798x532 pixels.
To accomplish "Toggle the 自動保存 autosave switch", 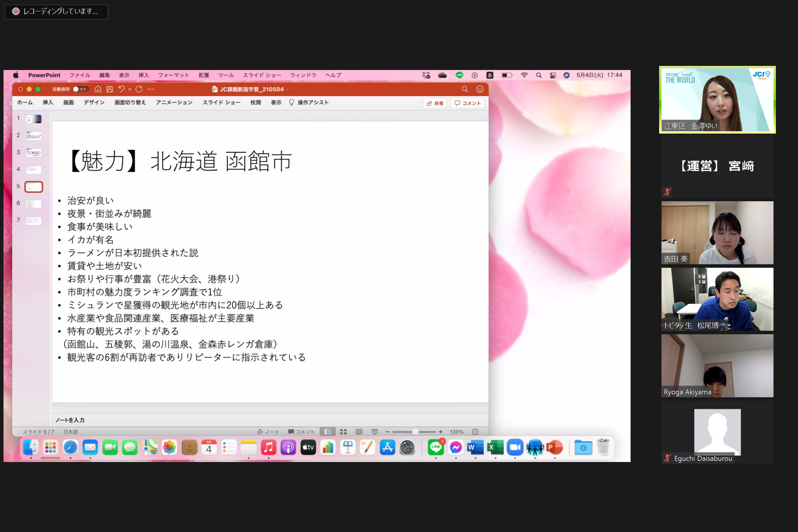I will (x=80, y=89).
